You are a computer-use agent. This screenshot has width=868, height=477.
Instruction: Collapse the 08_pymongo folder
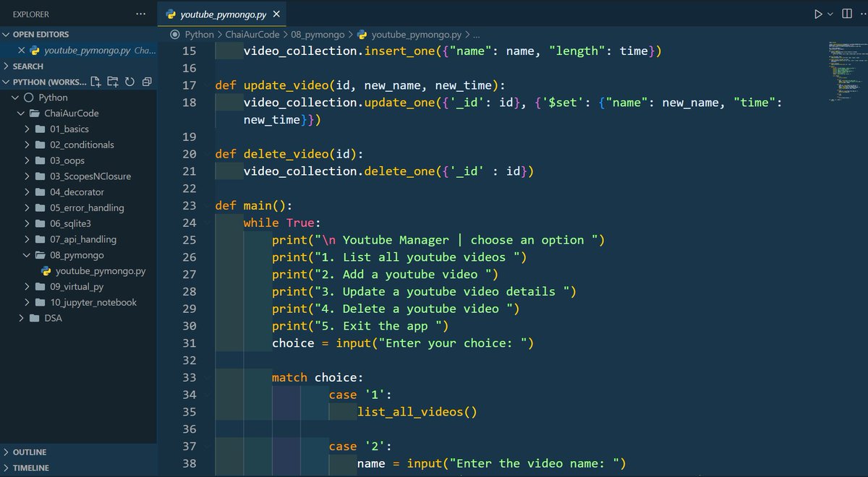pyautogui.click(x=78, y=255)
